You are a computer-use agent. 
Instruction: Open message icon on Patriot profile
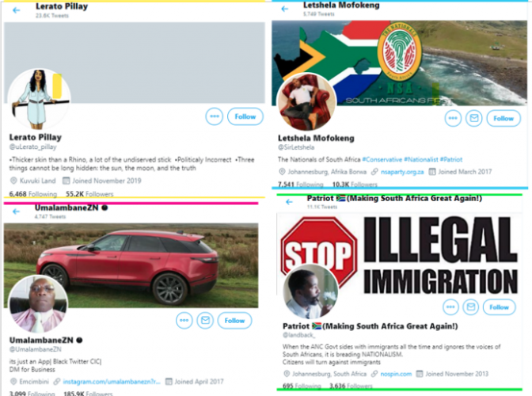tap(470, 307)
